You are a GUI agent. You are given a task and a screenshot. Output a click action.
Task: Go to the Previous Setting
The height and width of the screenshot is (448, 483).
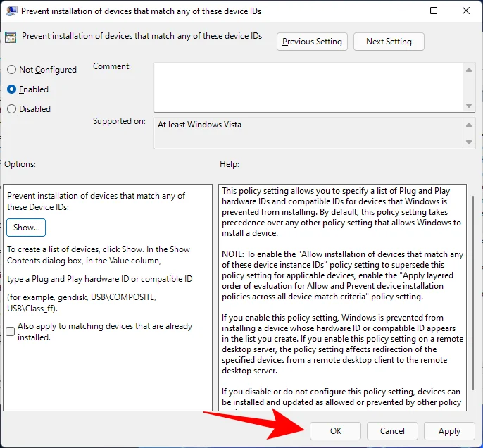pyautogui.click(x=312, y=42)
